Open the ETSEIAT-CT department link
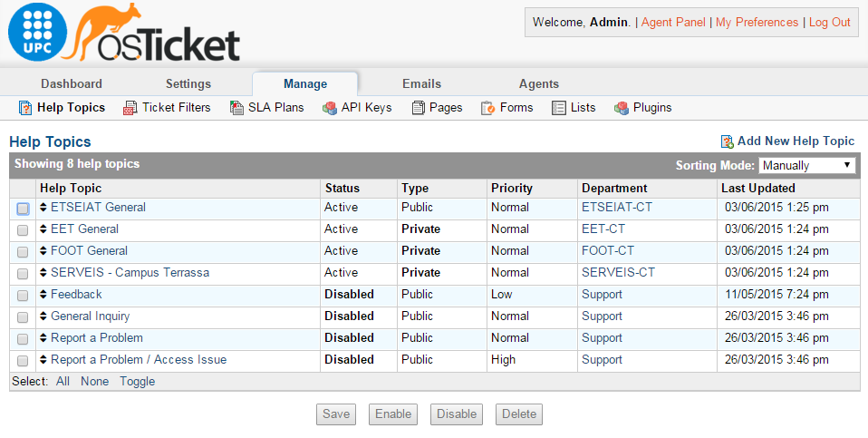The height and width of the screenshot is (438, 868). pyautogui.click(x=617, y=208)
